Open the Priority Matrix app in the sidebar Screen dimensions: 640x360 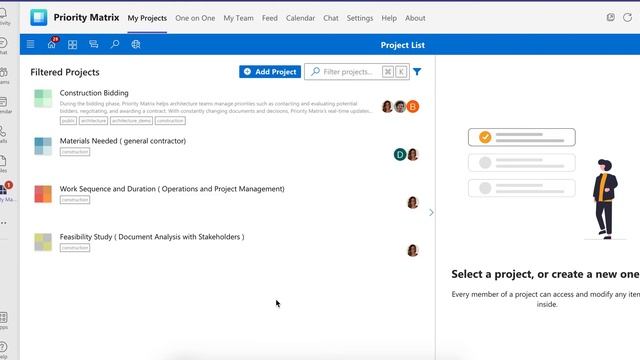6,192
